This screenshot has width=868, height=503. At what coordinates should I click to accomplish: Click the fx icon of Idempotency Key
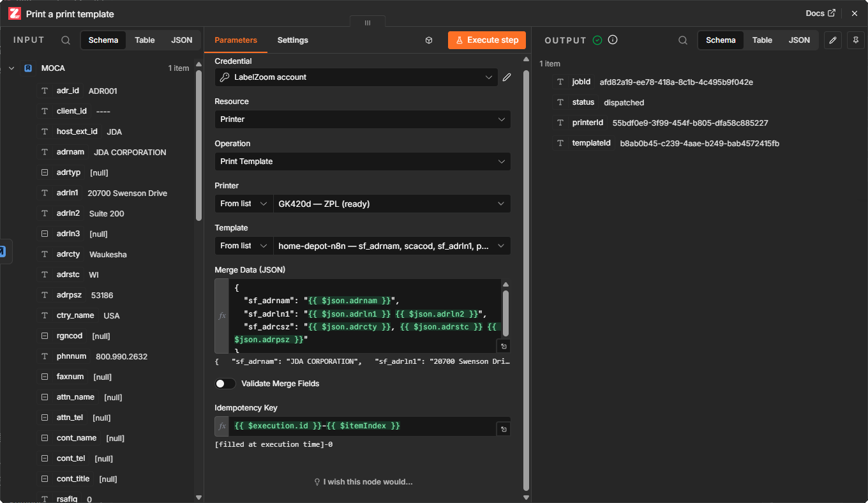pos(222,426)
